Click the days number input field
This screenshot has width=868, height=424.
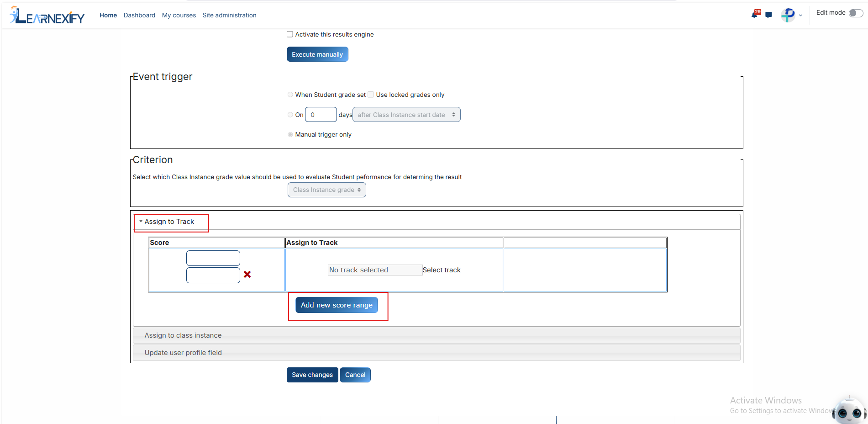click(x=321, y=115)
